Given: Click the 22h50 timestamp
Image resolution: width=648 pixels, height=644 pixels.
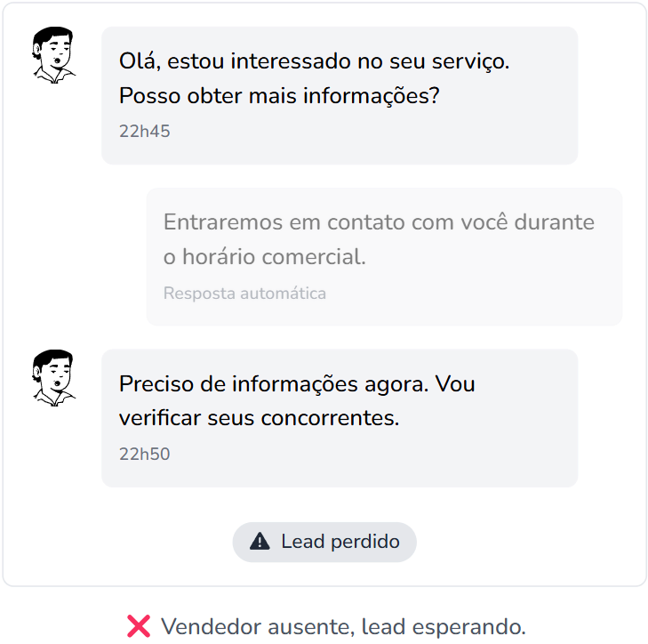Looking at the screenshot, I should point(144,455).
